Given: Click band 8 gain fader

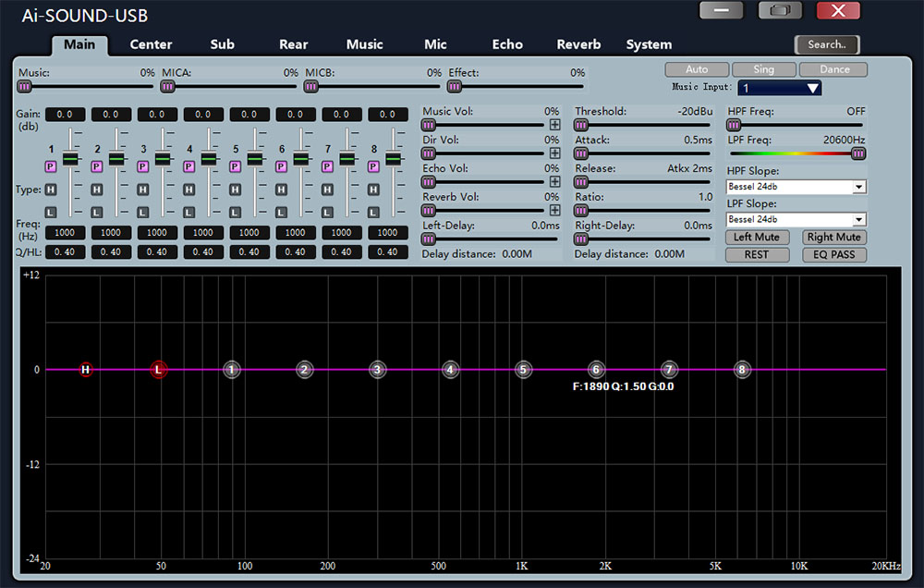Looking at the screenshot, I should click(393, 159).
